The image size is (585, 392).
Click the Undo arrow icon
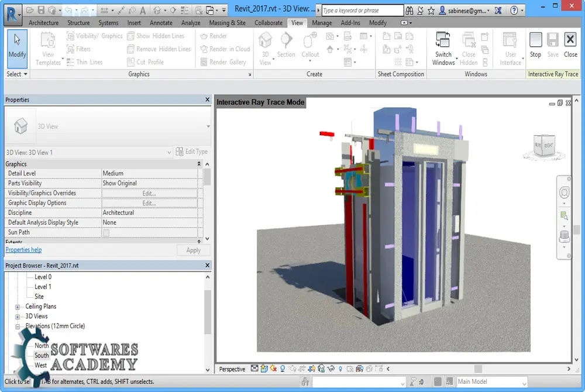(x=68, y=10)
